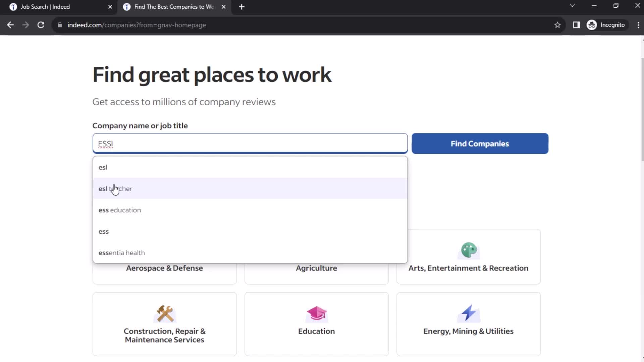644x362 pixels.
Task: Click the back navigation arrow icon
Action: (11, 25)
